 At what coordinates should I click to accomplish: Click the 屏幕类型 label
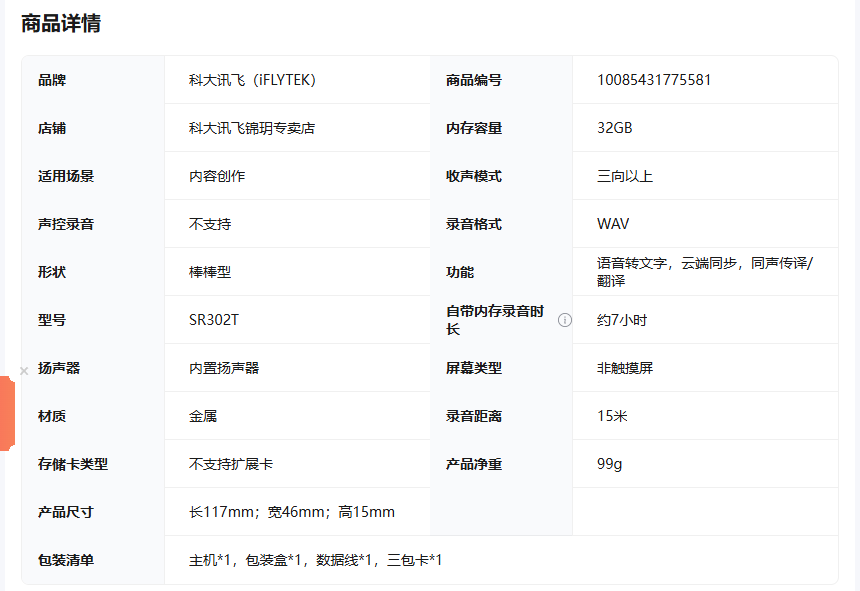pos(474,368)
